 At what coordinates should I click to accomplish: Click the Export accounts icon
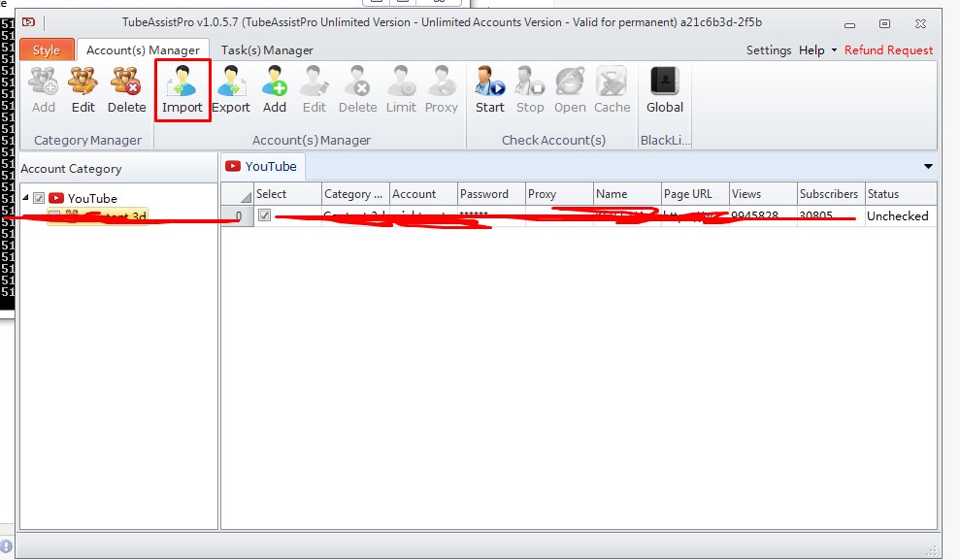click(231, 89)
